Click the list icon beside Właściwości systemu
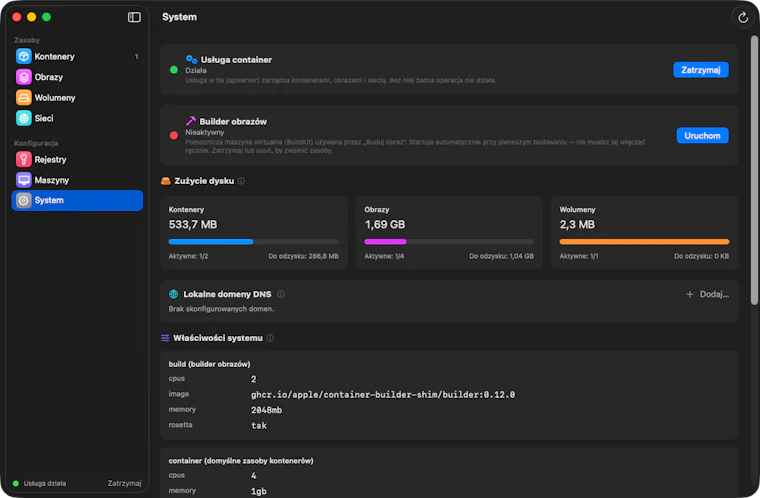Viewport: 760px width, 498px height. [x=165, y=338]
